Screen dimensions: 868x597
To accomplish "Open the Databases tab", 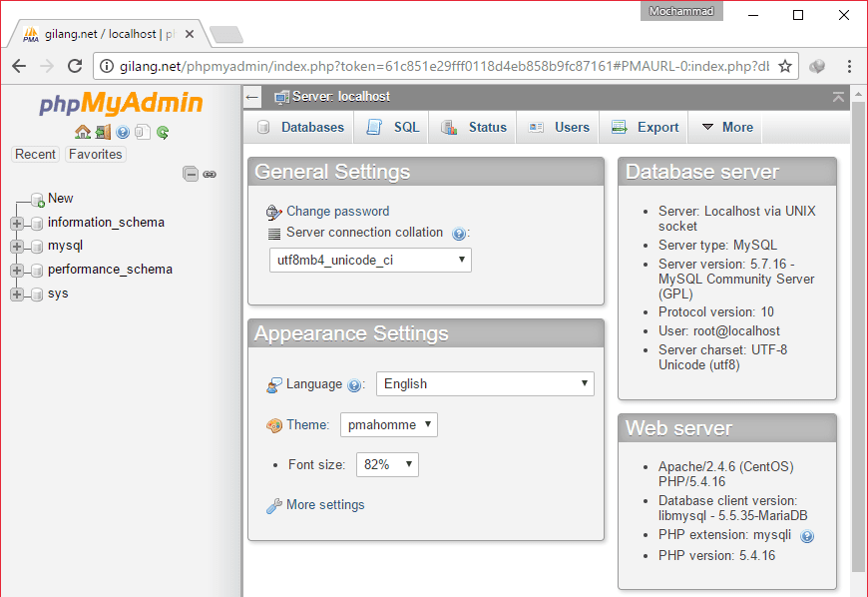I will tap(301, 127).
